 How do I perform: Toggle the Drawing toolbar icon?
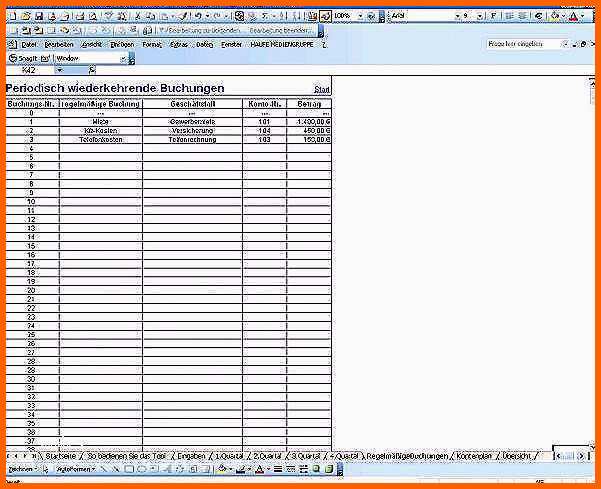325,16
